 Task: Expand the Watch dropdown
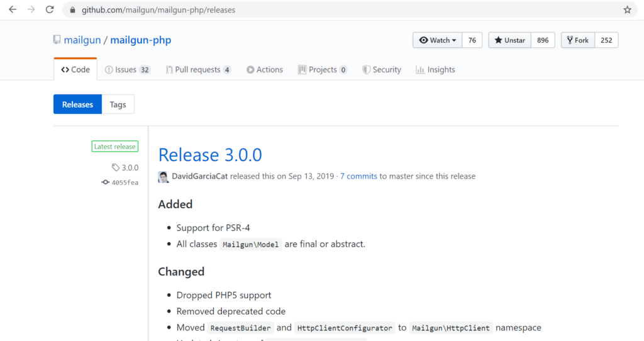pos(438,40)
